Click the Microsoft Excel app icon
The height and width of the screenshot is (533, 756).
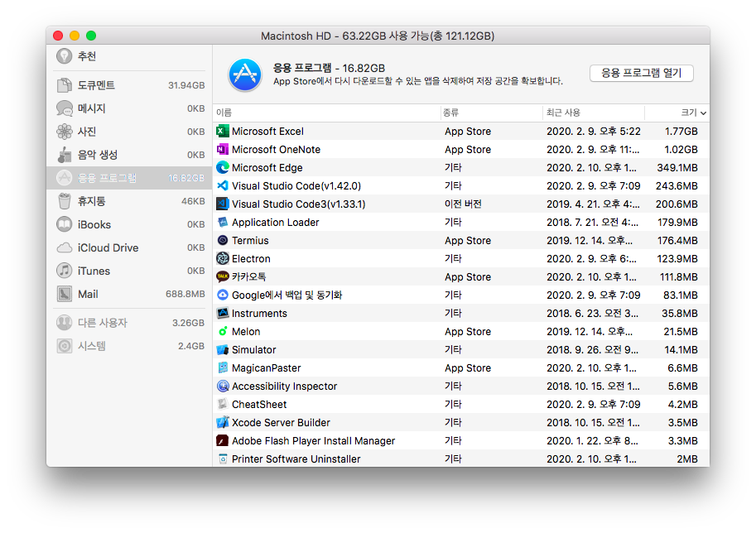(222, 131)
